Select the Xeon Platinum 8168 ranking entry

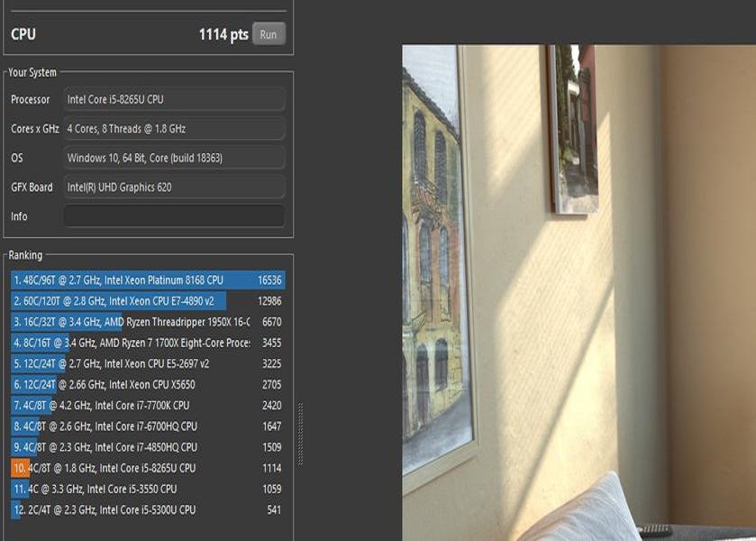pos(148,280)
